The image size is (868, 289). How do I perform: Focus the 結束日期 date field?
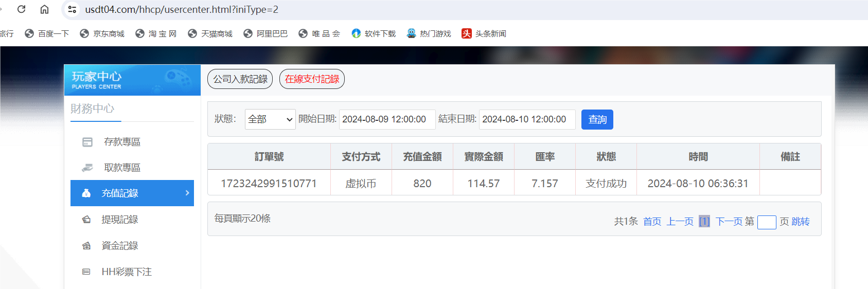coord(527,119)
